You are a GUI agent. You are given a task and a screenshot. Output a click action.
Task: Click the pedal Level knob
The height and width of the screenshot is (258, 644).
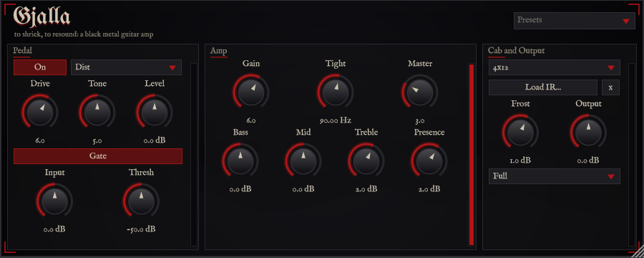pos(155,112)
